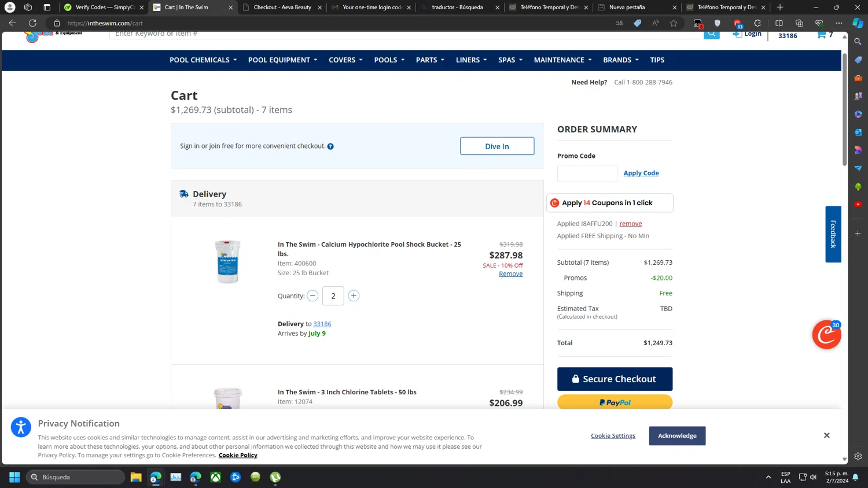Open the YouTube icon in Edge sidebar
Viewport: 868px width, 488px height.
(x=858, y=204)
